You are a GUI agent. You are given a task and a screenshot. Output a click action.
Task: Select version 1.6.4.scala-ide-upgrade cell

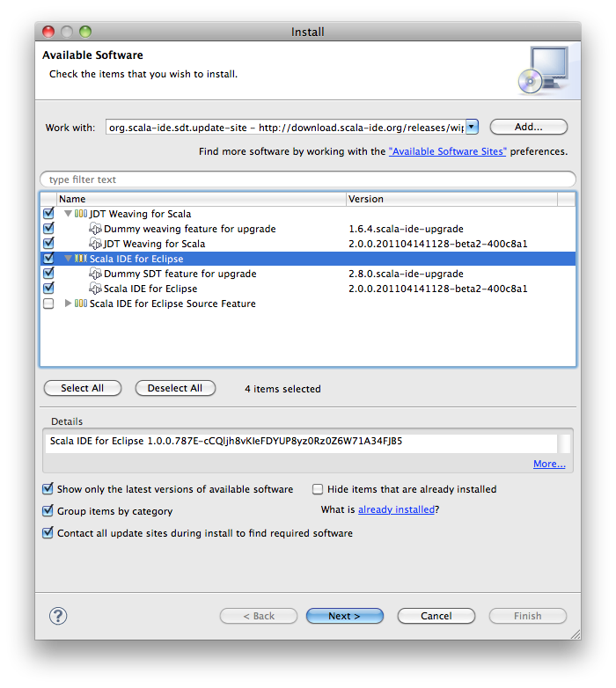point(406,229)
